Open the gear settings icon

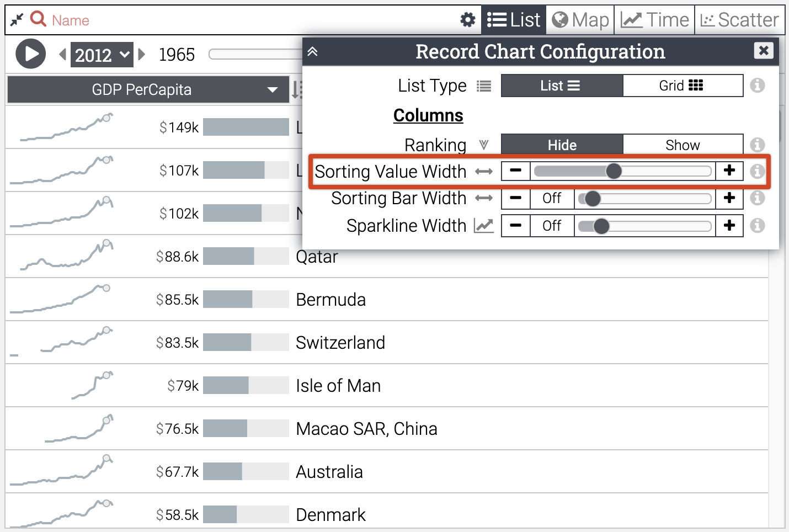tap(468, 20)
